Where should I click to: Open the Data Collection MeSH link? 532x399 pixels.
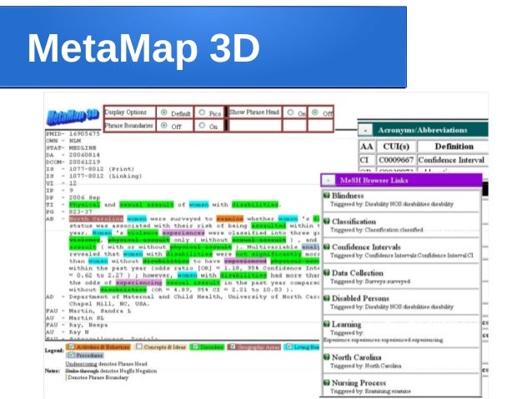[x=358, y=272]
